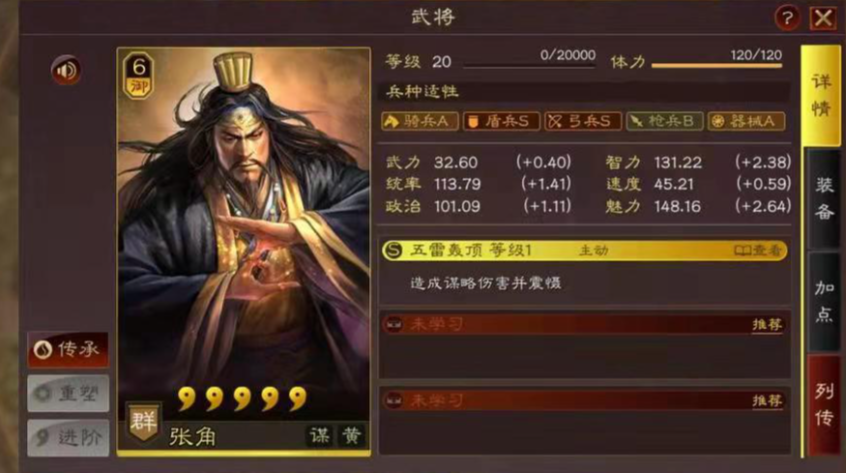Open the 列传 biography tab
Viewport: 846px width, 473px height.
[822, 406]
